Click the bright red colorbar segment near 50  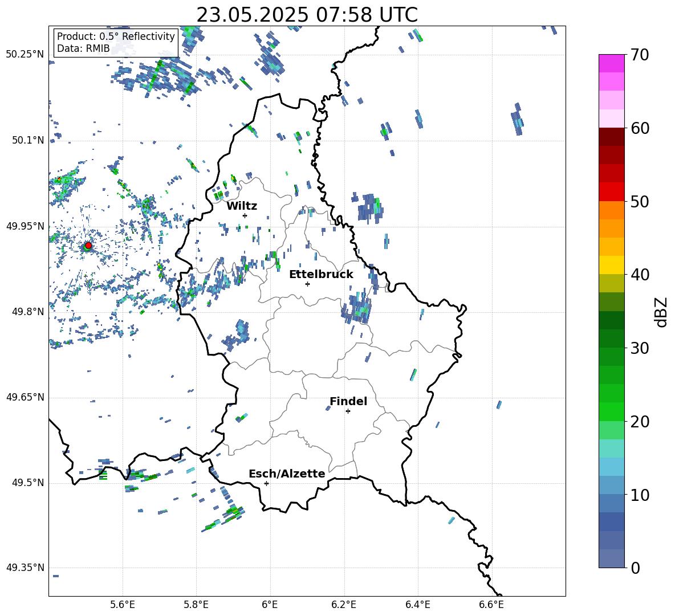(612, 192)
